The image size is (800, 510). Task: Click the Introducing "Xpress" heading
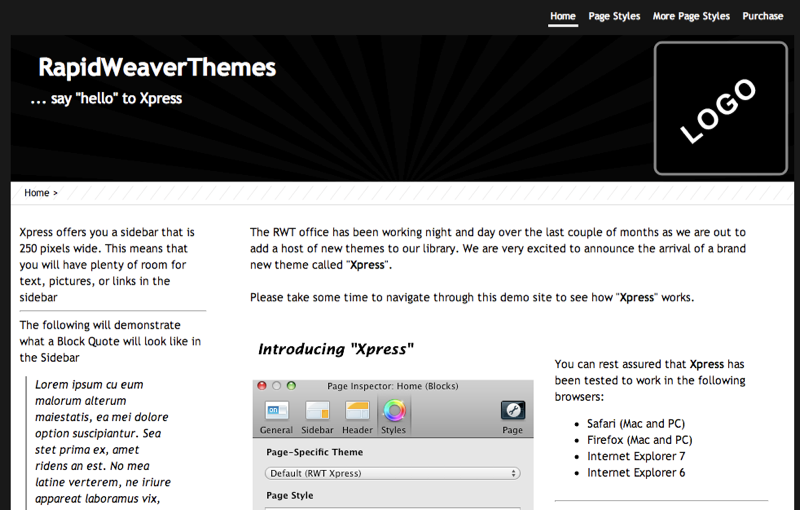336,349
